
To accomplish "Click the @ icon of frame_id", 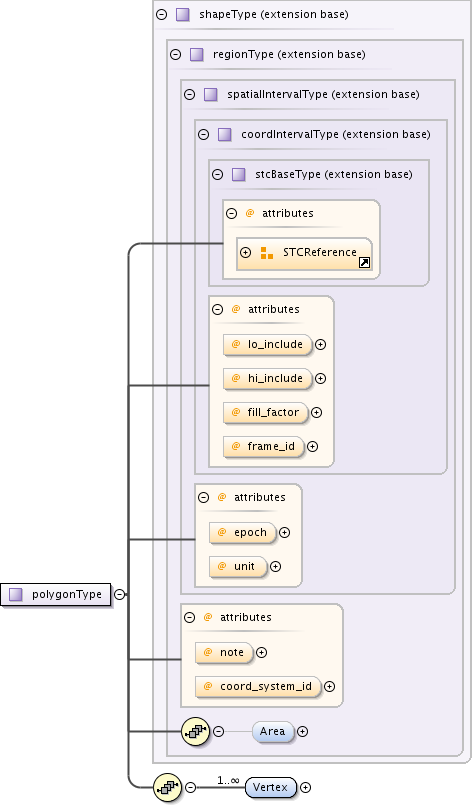I will [x=236, y=446].
